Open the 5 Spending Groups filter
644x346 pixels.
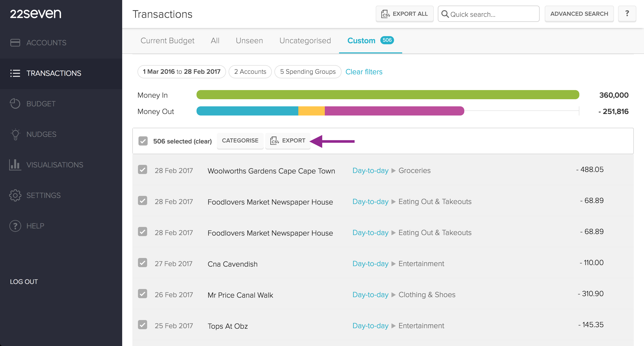[x=308, y=72]
